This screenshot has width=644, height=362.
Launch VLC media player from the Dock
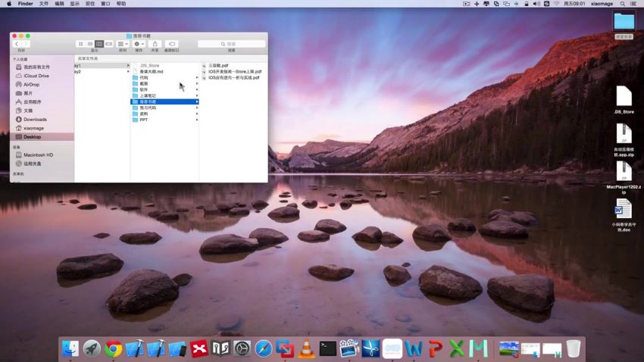(x=306, y=348)
